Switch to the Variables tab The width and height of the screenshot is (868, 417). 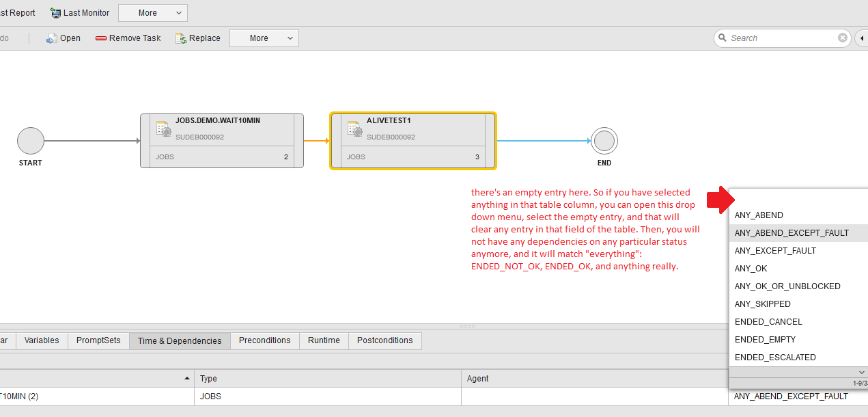pyautogui.click(x=41, y=340)
